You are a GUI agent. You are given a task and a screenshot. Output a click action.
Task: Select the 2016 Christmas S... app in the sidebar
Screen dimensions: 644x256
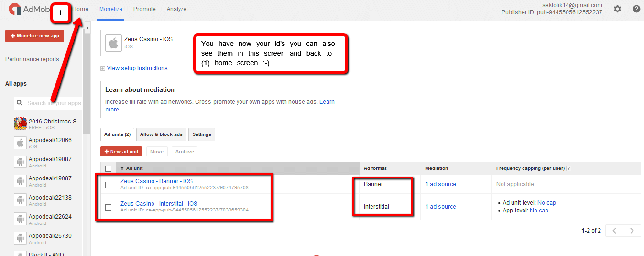55,122
